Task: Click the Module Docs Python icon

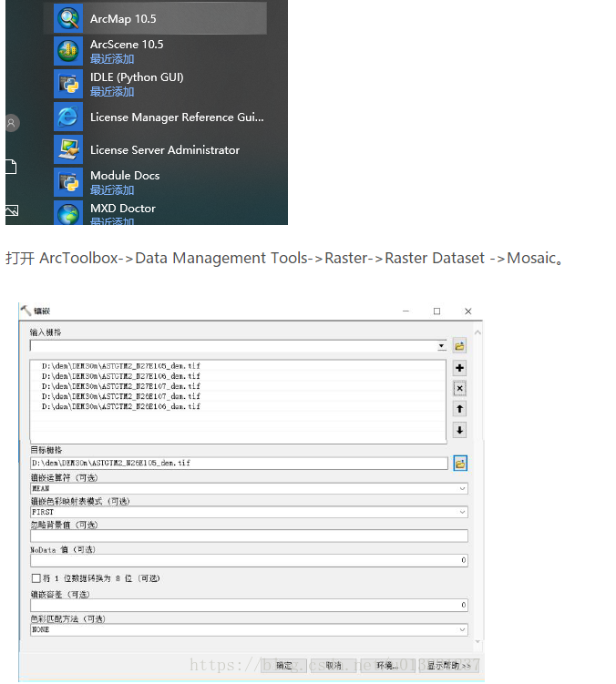Action: (x=68, y=182)
